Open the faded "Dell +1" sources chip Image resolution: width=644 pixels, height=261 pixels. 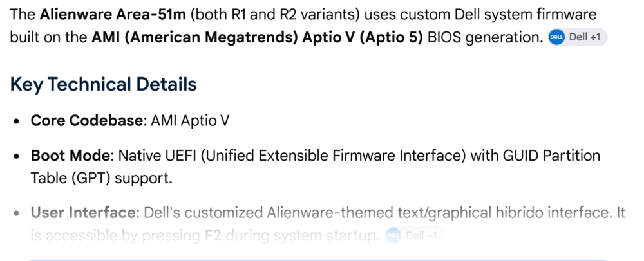point(414,235)
